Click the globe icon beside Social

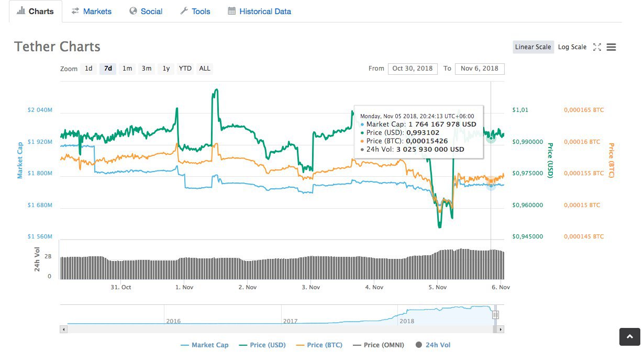[133, 11]
